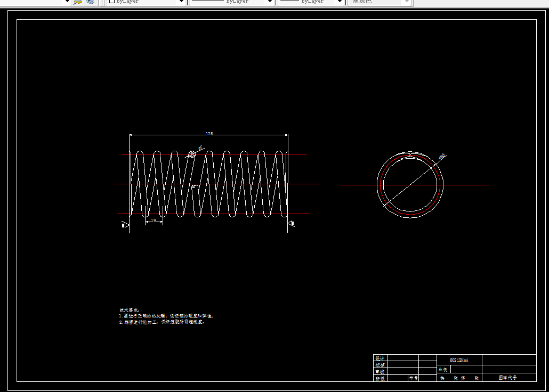549x392 pixels.
Task: Select the 19 pitch dimension text
Action: pyautogui.click(x=154, y=220)
